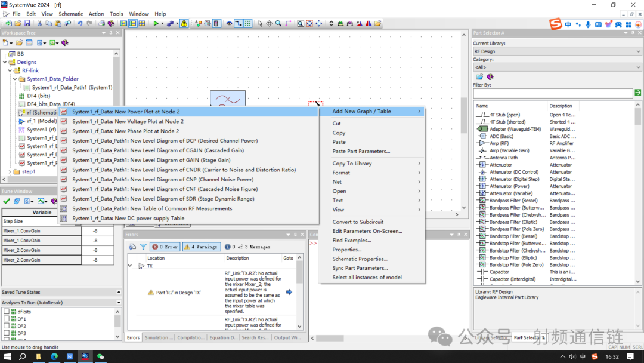Open the Category dropdown showing <All>
The image size is (644, 363).
tap(557, 67)
